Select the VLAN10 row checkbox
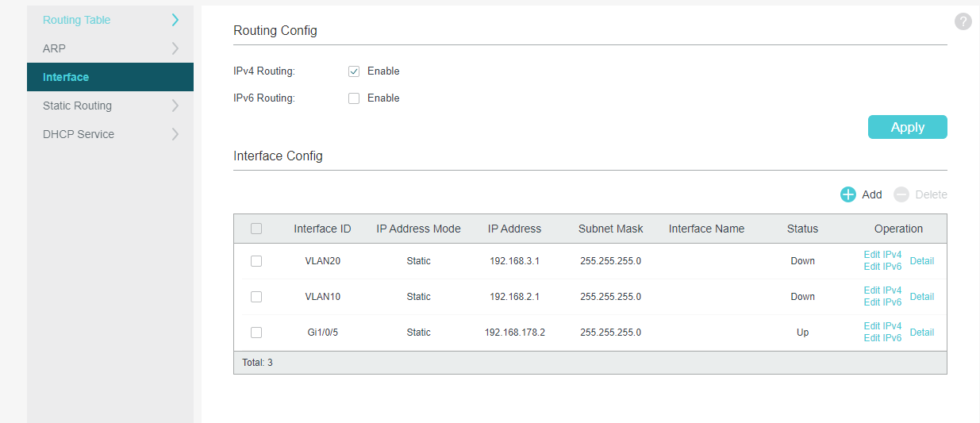Image resolution: width=980 pixels, height=423 pixels. click(256, 297)
